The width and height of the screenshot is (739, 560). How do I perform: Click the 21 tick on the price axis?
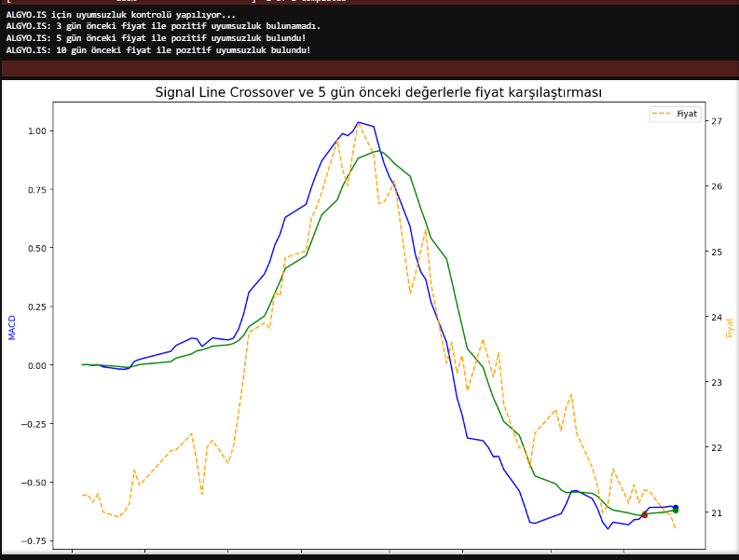click(x=717, y=512)
